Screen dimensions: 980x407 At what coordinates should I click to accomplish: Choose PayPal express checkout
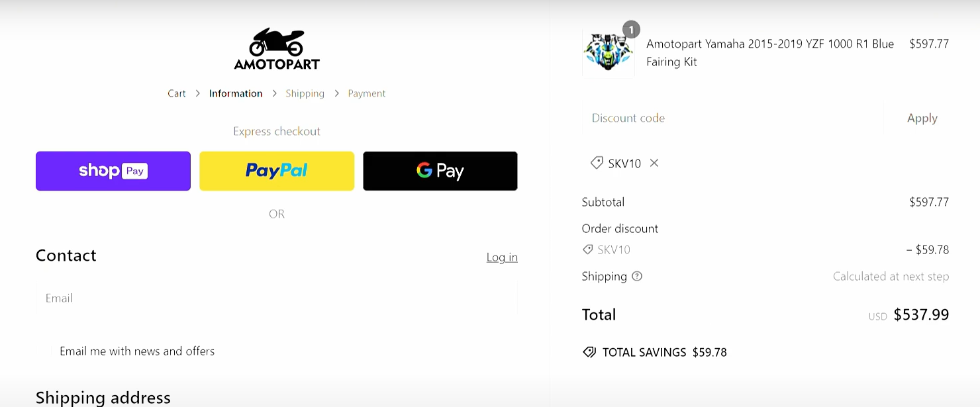pyautogui.click(x=277, y=171)
